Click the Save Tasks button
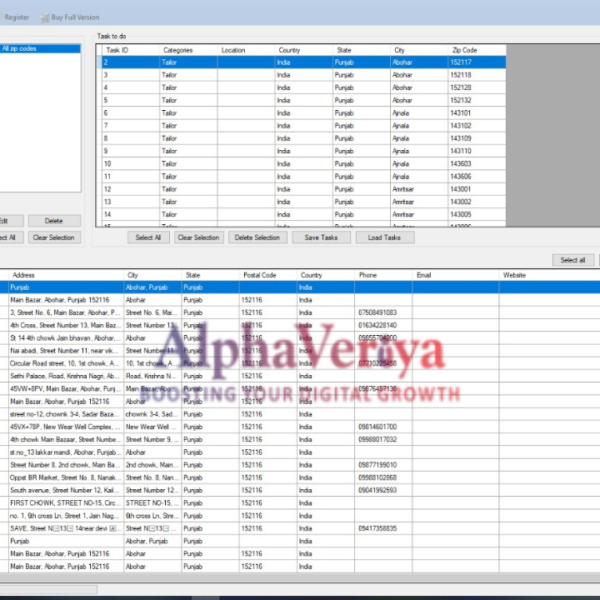 (x=321, y=238)
